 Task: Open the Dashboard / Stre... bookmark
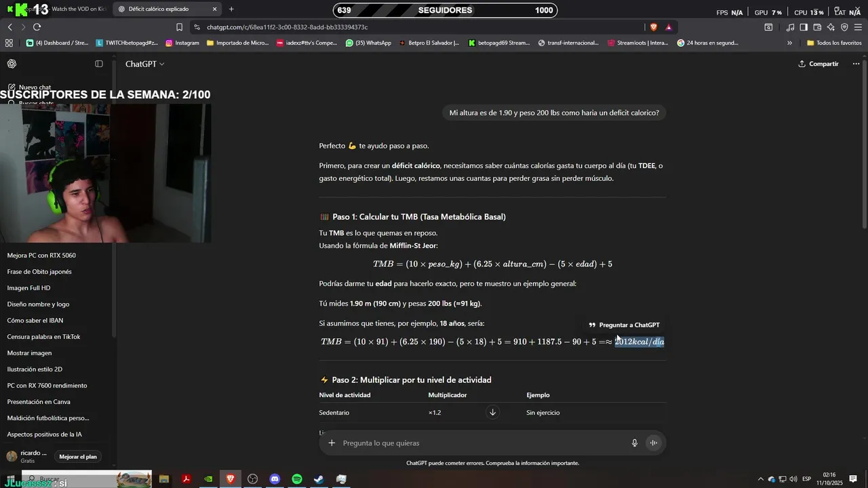pos(58,43)
